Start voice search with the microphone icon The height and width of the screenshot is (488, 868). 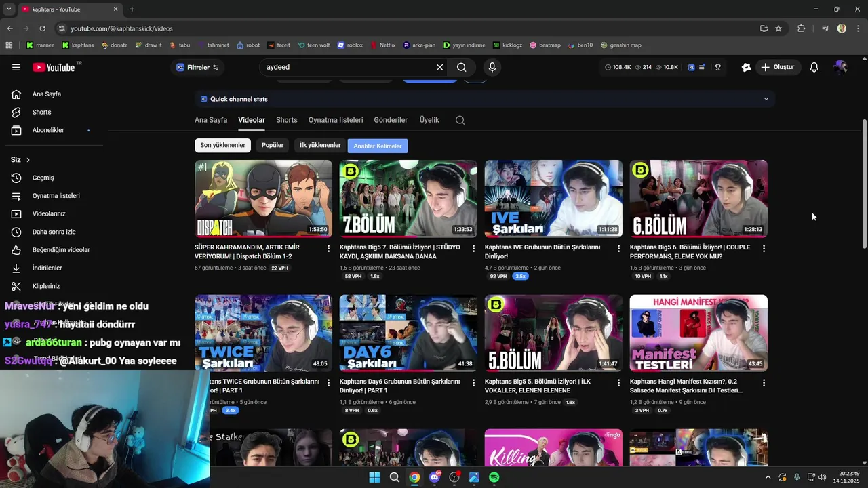(492, 67)
